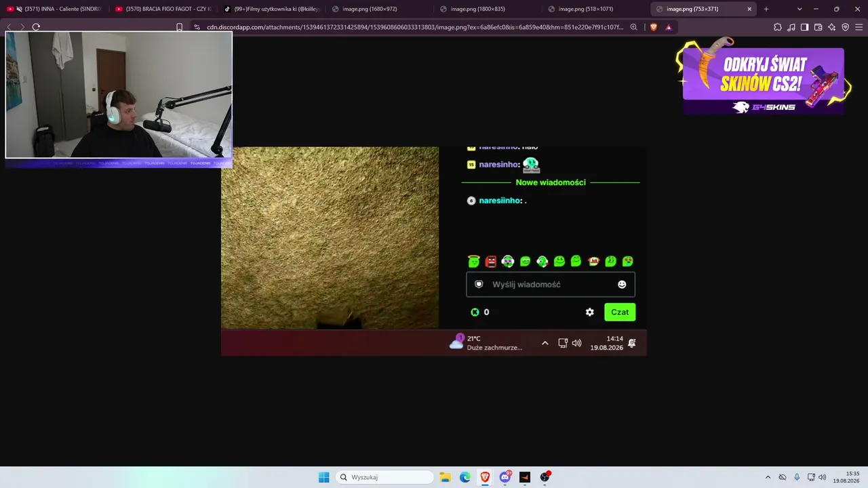Click the microphone icon in the system tray
The image size is (868, 488).
(x=797, y=477)
